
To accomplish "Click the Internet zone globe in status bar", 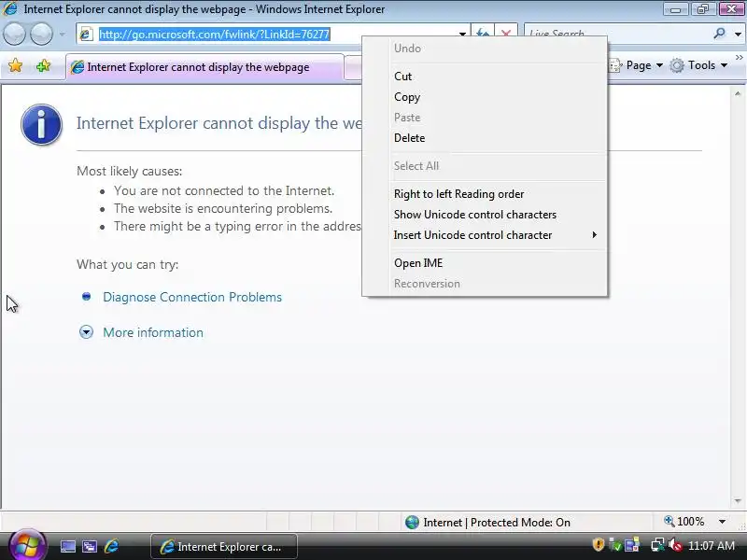I will [412, 523].
